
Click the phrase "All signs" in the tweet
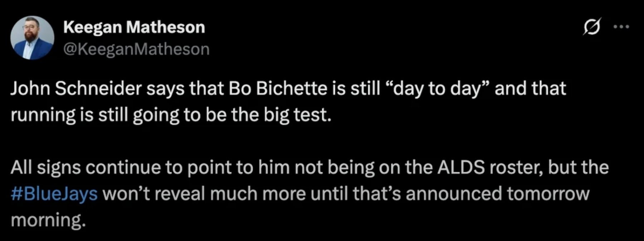pos(45,167)
